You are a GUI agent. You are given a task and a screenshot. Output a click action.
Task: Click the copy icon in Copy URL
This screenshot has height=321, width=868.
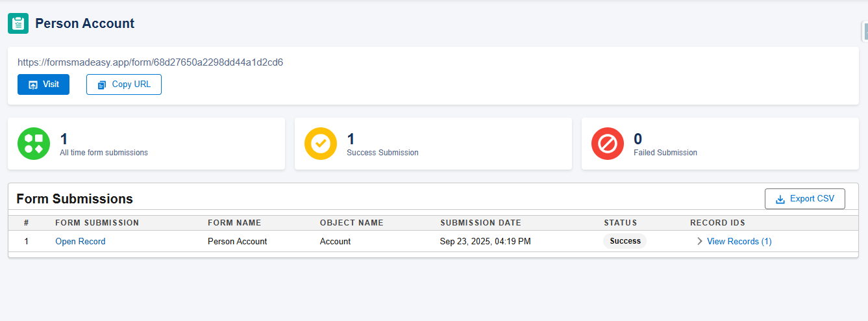(x=102, y=85)
